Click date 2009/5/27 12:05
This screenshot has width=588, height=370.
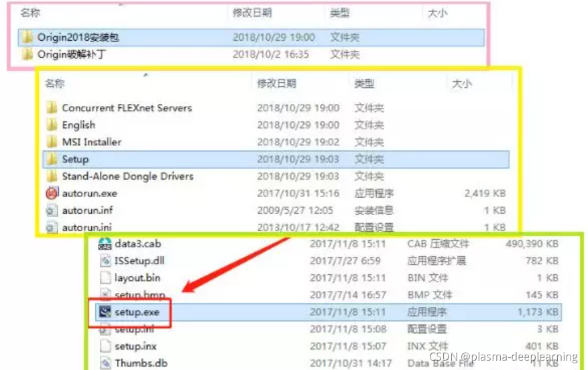pos(295,210)
